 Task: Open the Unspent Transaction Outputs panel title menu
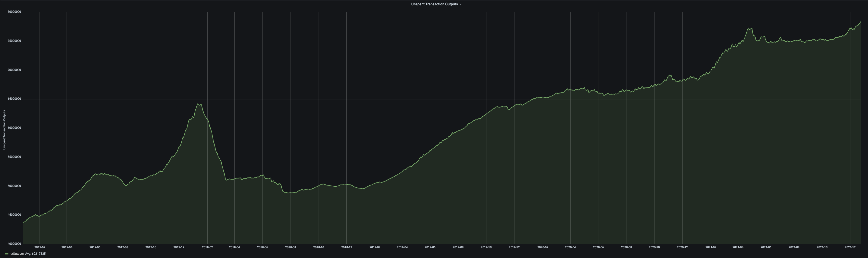tap(434, 4)
